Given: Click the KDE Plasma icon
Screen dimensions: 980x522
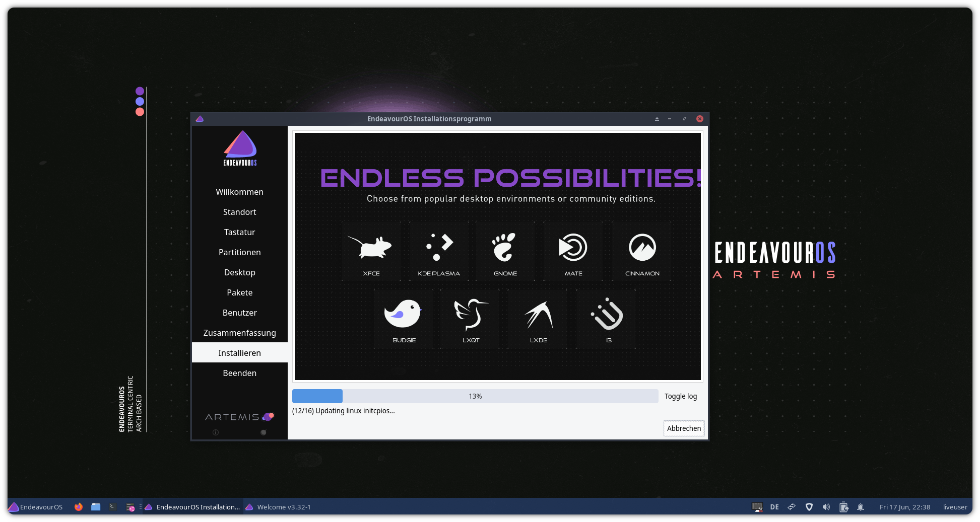Looking at the screenshot, I should [x=439, y=247].
